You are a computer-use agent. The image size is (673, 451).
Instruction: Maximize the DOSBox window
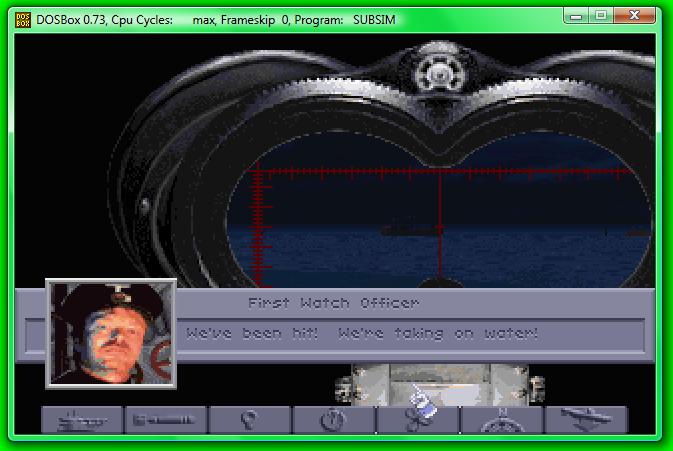601,16
